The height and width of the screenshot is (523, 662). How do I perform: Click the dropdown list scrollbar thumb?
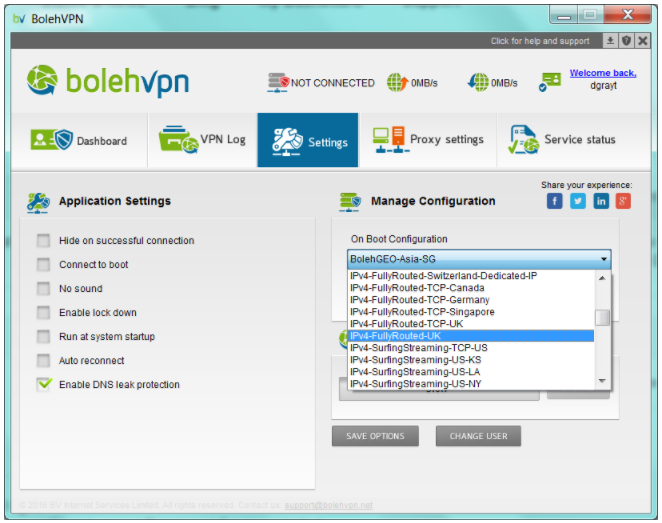pyautogui.click(x=602, y=318)
